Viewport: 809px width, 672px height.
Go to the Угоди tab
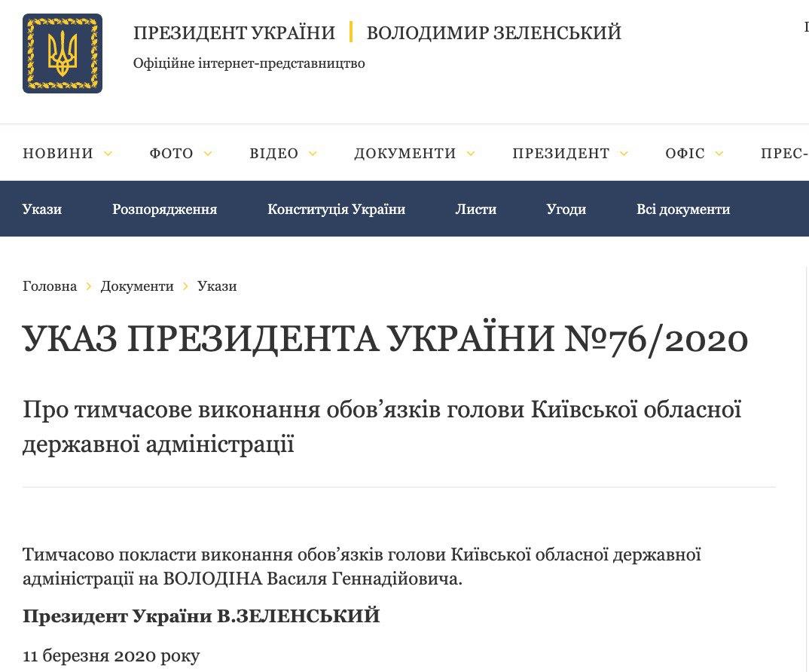point(566,209)
